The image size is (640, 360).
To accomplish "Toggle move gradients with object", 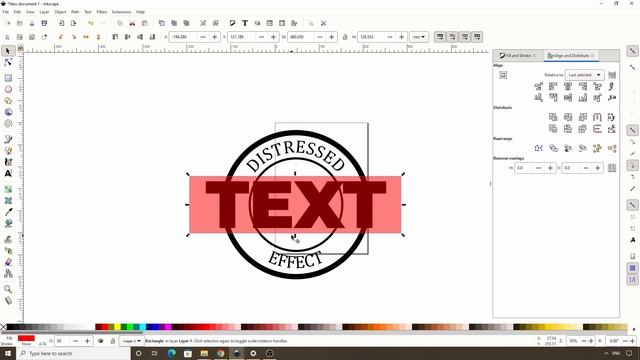I will 464,37.
